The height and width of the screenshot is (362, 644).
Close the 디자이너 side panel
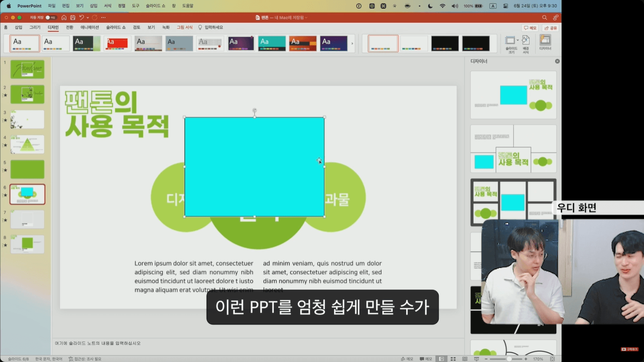pos(557,61)
